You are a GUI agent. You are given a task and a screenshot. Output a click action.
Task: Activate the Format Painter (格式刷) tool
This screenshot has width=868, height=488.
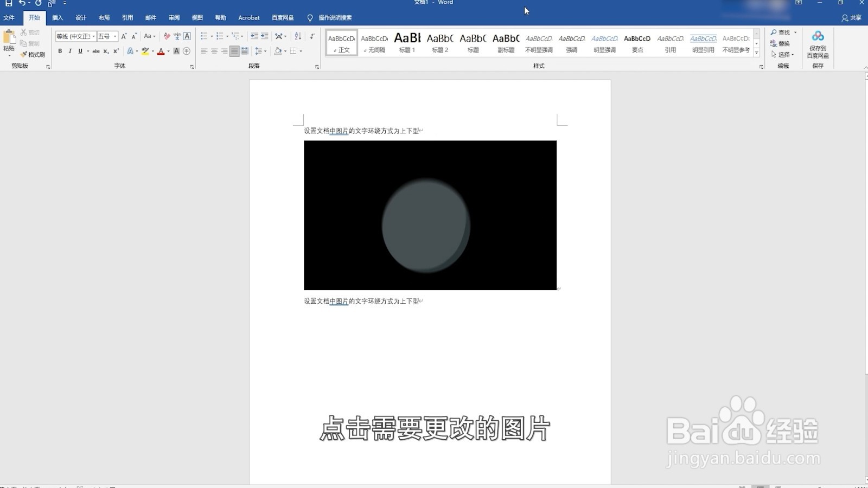[33, 54]
